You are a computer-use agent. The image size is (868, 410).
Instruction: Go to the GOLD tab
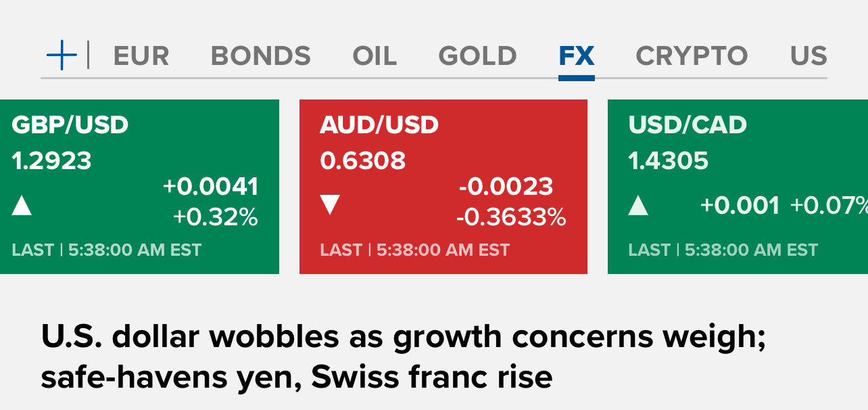pyautogui.click(x=478, y=56)
